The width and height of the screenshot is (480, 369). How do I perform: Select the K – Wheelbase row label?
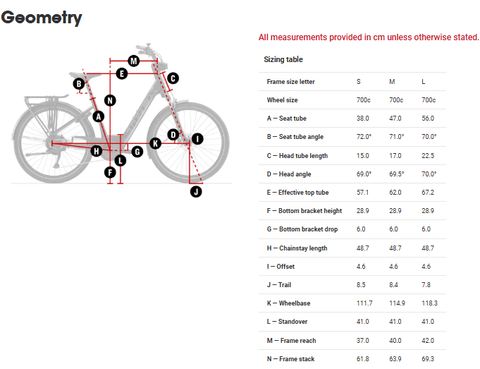click(288, 303)
